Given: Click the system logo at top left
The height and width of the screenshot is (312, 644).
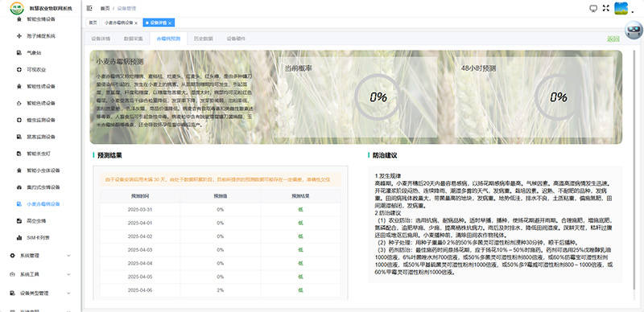Looking at the screenshot, I should [17, 8].
